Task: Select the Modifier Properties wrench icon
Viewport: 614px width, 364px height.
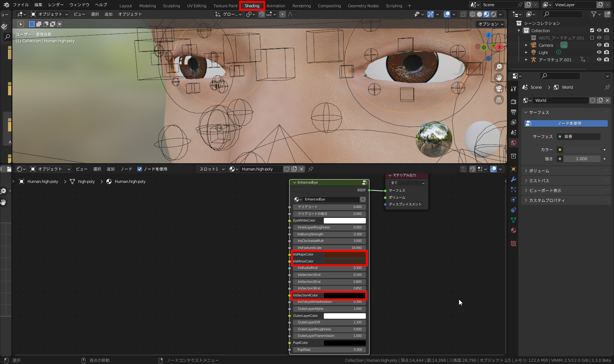Action: pyautogui.click(x=513, y=179)
